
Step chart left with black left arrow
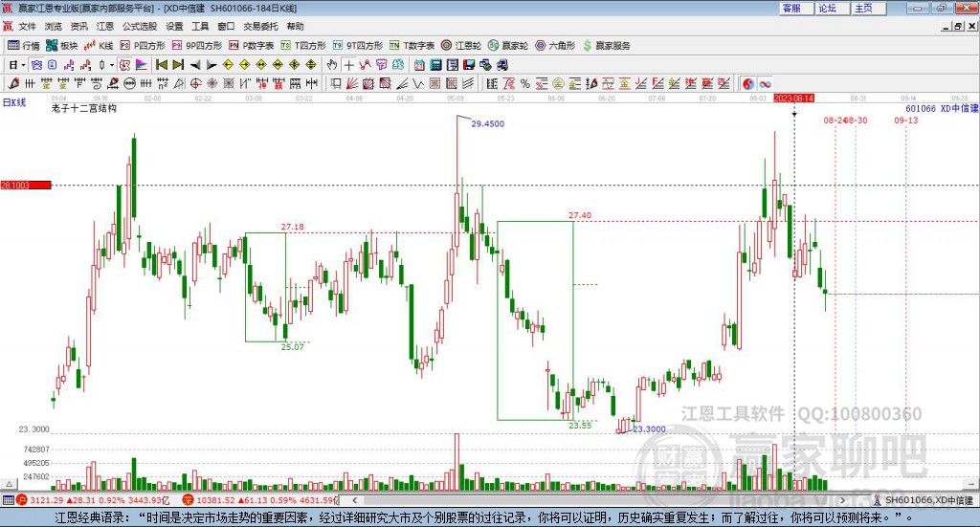(195, 65)
